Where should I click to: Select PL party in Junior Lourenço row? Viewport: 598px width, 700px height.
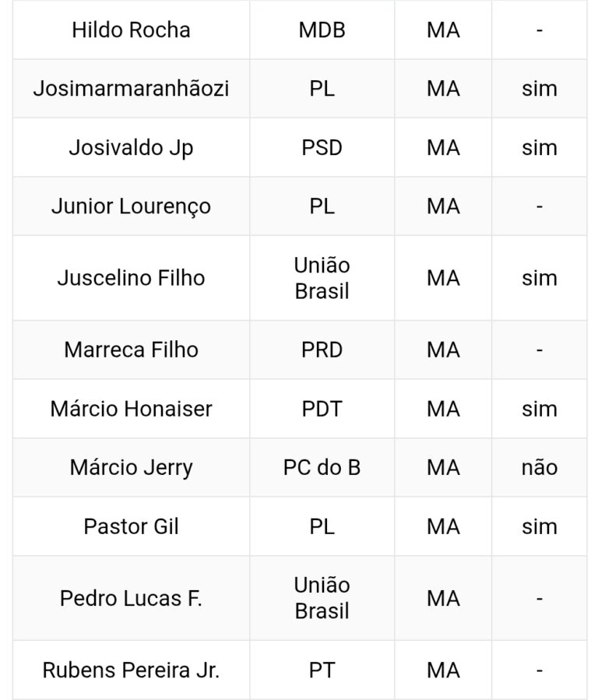[x=322, y=206]
